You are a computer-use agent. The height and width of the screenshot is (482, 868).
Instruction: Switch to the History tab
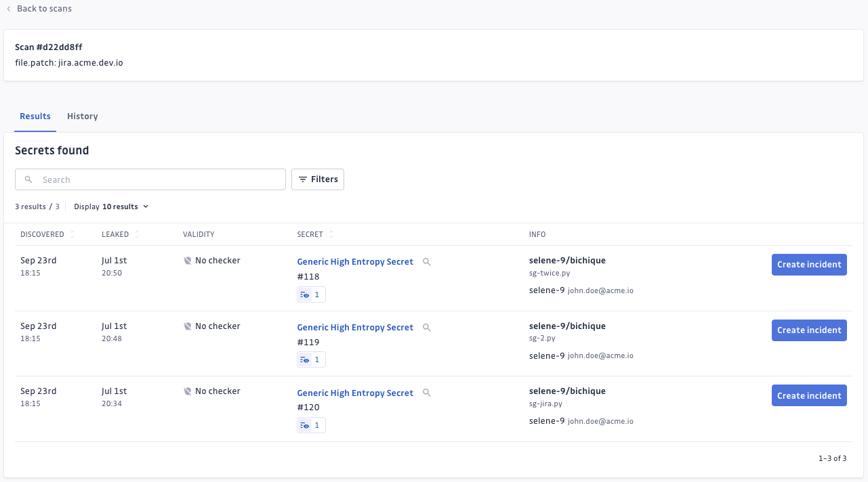tap(83, 116)
